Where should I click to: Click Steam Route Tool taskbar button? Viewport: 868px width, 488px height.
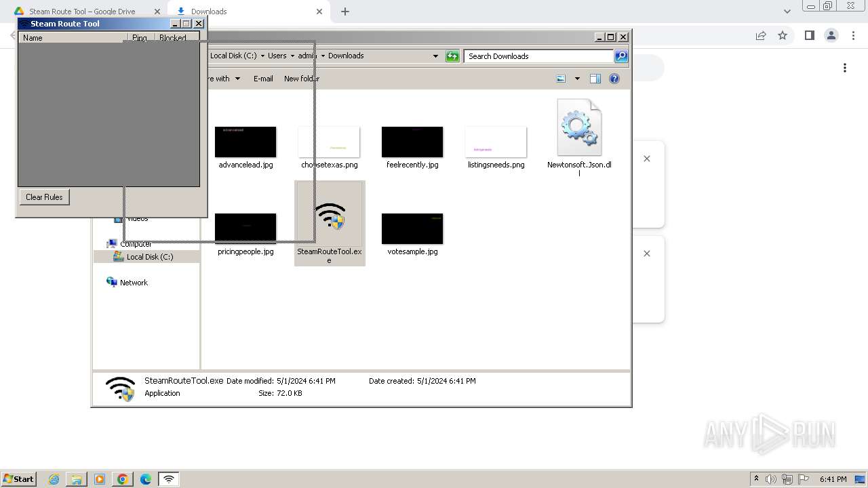[169, 479]
